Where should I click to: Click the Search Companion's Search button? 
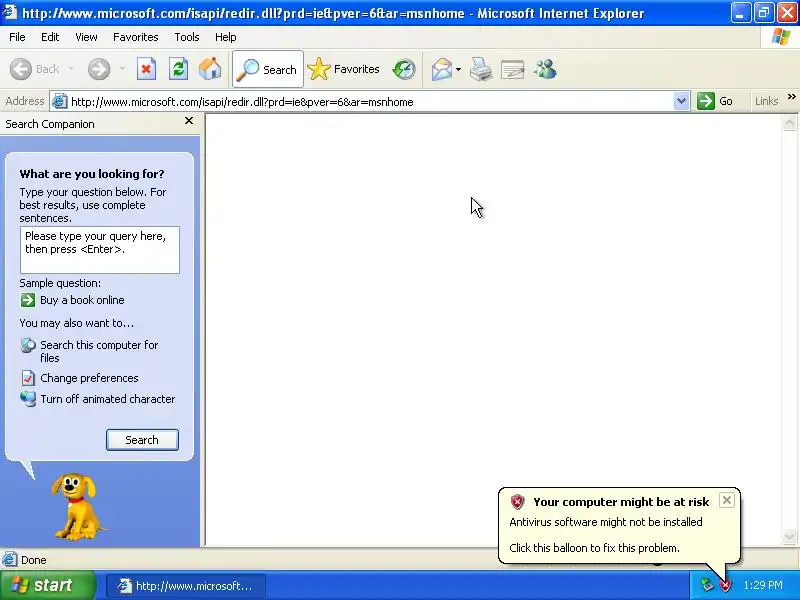pos(142,440)
